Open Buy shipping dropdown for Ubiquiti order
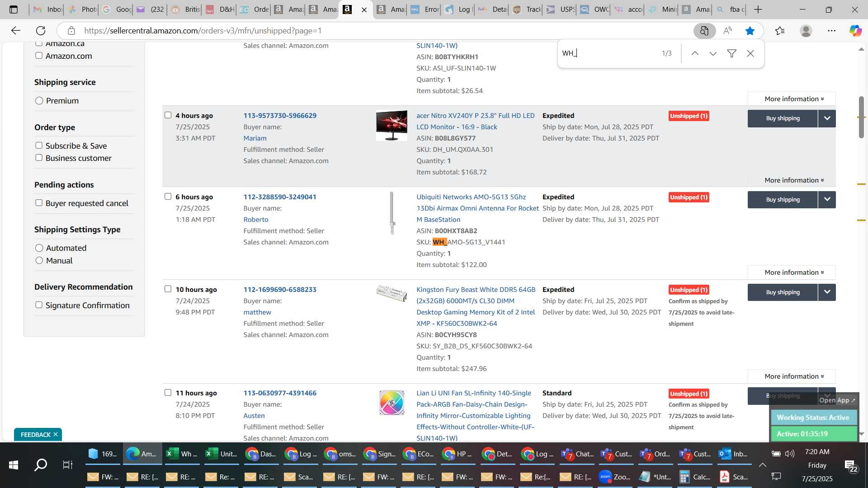The image size is (868, 488). pyautogui.click(x=827, y=200)
